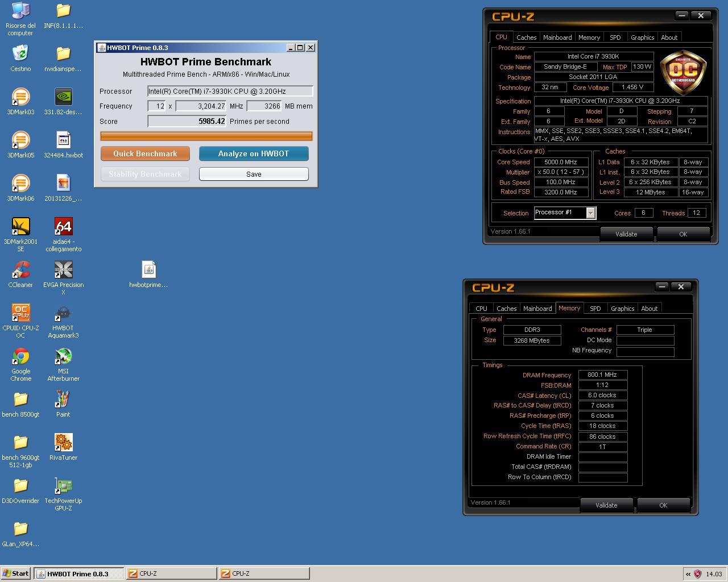Click OK in CPU-Z Memory window
Screen dimensions: 728x582
tap(663, 505)
